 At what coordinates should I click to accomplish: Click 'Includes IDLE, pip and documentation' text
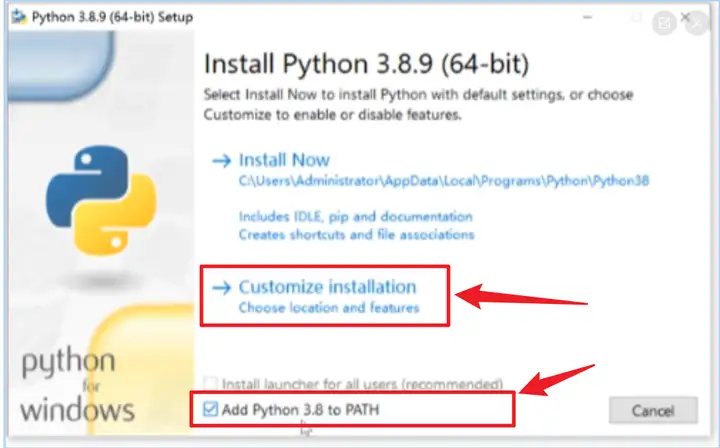[355, 216]
